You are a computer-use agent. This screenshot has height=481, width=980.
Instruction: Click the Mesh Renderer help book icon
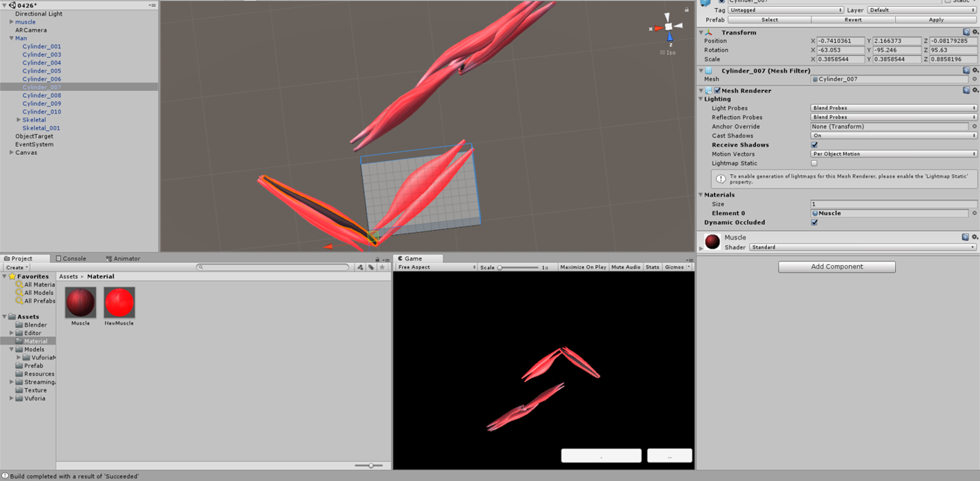[x=968, y=90]
